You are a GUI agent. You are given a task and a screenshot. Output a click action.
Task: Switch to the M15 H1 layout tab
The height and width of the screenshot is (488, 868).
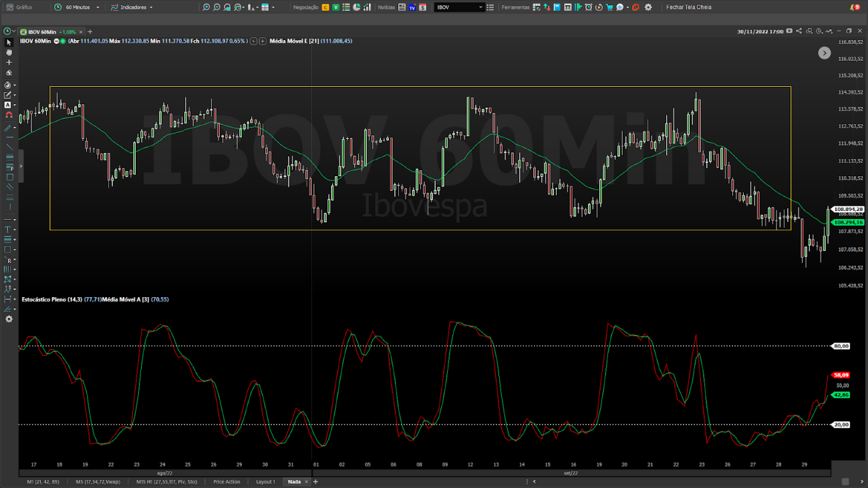tap(166, 481)
